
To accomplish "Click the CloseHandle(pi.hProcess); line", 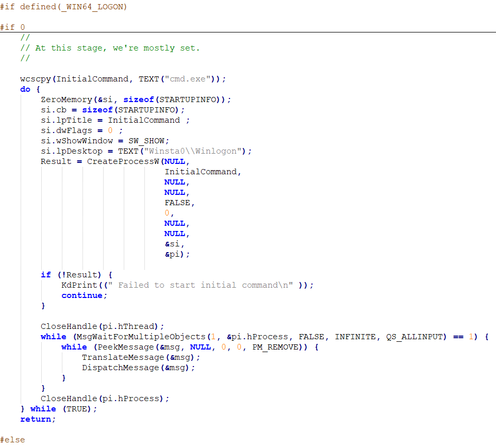I will (x=105, y=399).
